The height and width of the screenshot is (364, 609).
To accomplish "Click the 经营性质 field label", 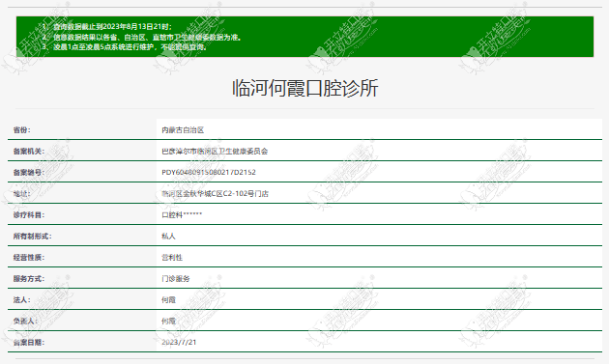I will pos(29,257).
